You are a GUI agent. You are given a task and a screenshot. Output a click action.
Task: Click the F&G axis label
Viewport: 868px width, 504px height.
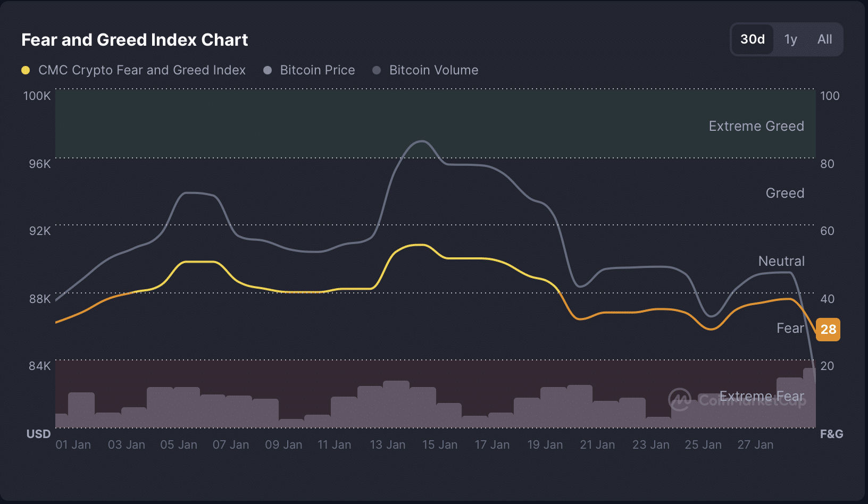[x=831, y=434]
